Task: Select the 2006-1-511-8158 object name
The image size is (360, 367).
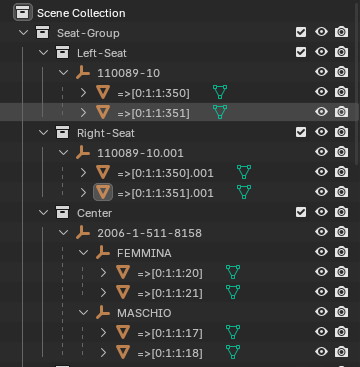Action: pyautogui.click(x=149, y=233)
